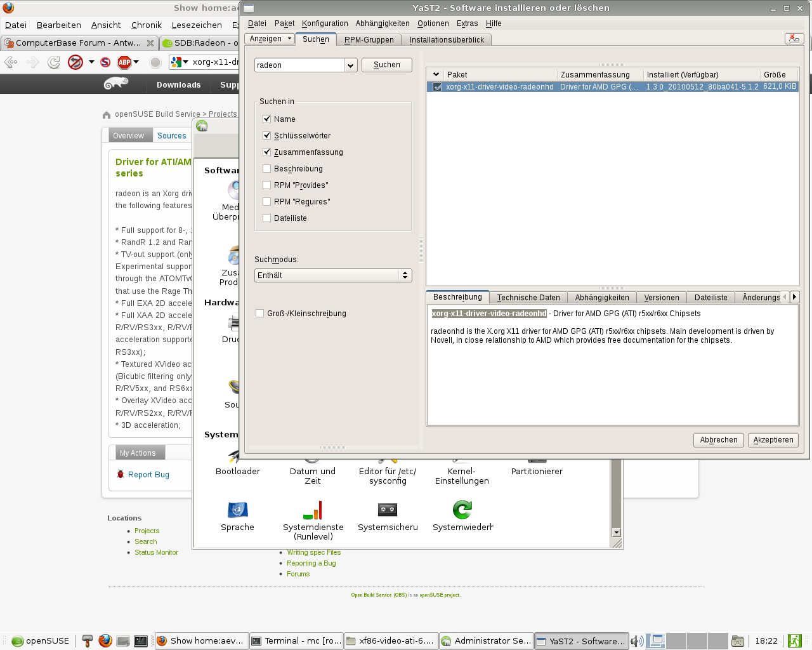
Task: Click the screenshot camera icon near the clock
Action: [737, 641]
